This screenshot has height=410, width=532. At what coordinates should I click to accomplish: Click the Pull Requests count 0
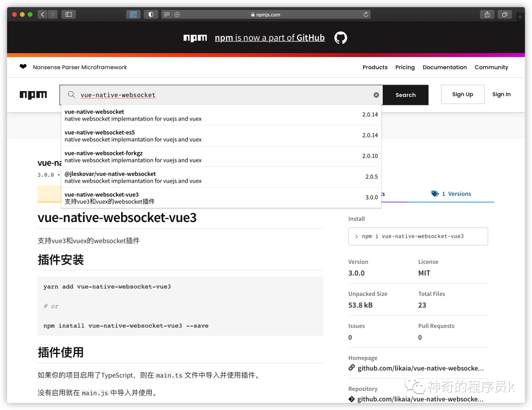pyautogui.click(x=420, y=338)
